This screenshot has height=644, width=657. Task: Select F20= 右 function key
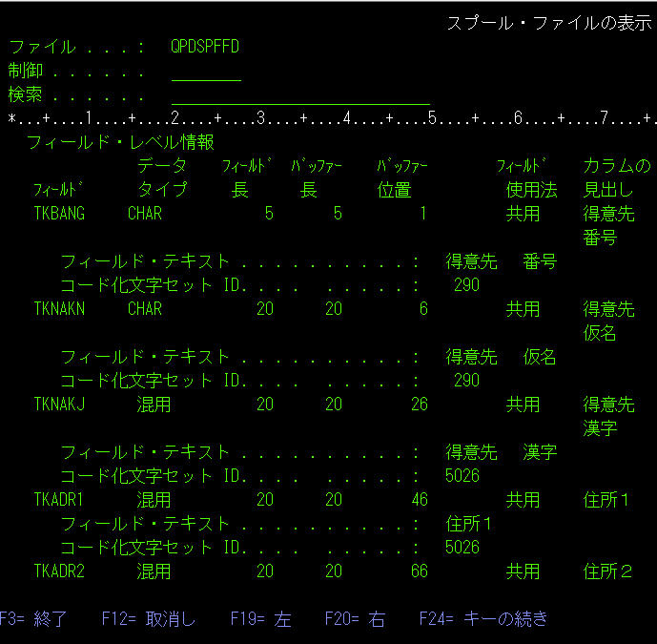coord(355,619)
